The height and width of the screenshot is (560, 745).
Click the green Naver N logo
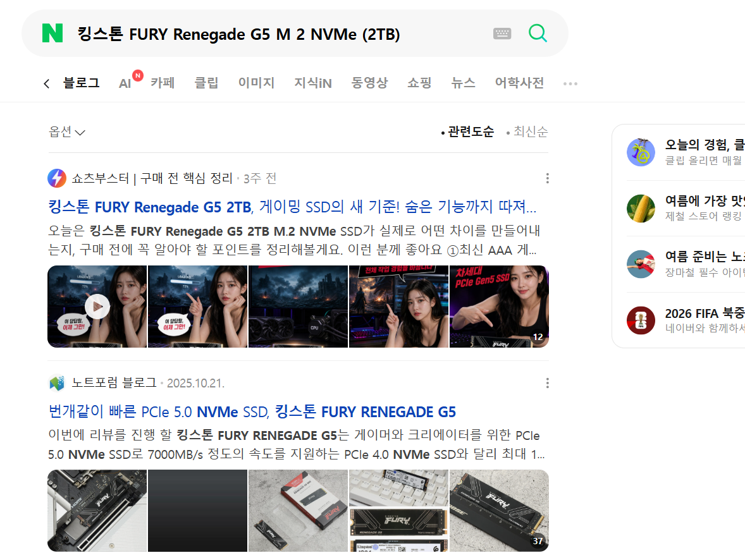pyautogui.click(x=52, y=33)
